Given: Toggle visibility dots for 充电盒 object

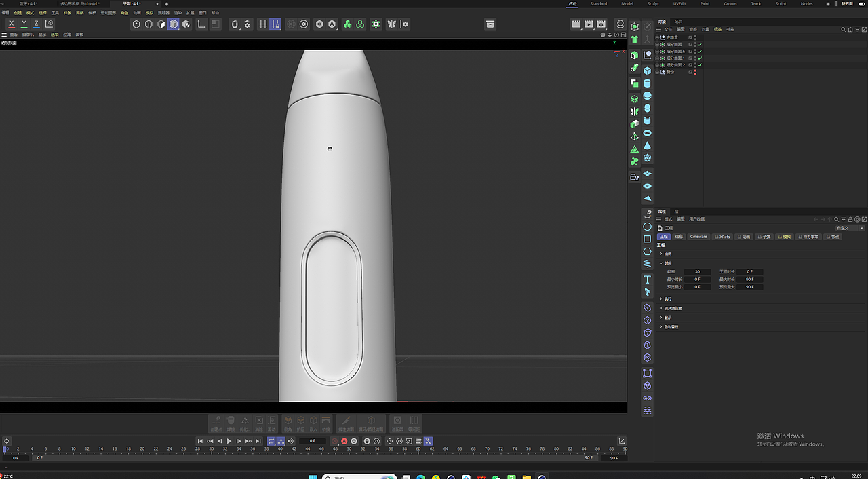Looking at the screenshot, I should 695,37.
